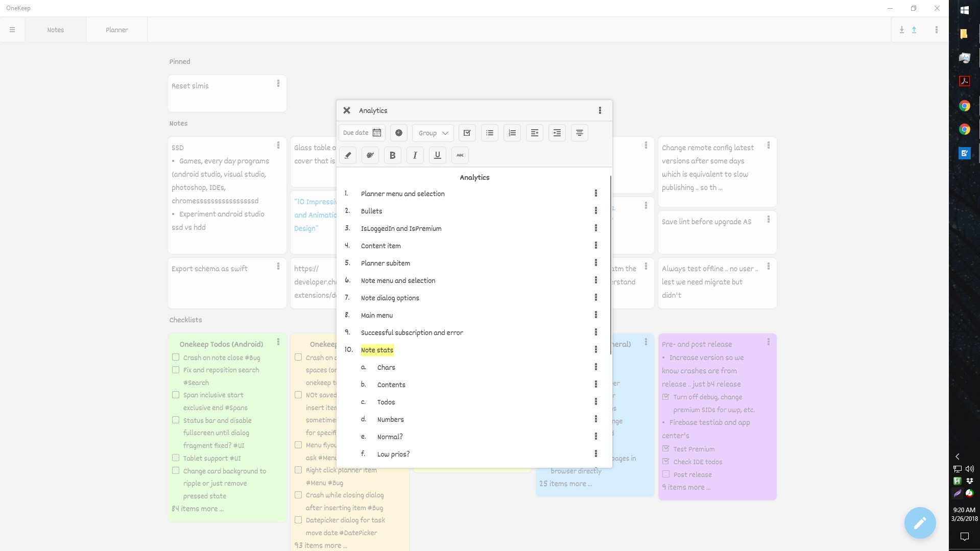
Task: Switch to the Notes tab
Action: [56, 30]
